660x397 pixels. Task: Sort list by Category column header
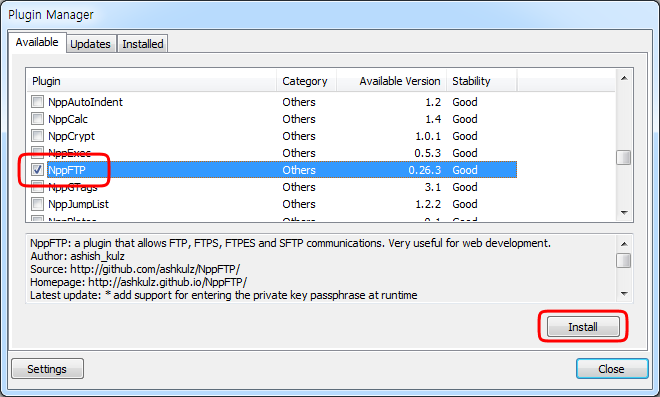pos(306,81)
